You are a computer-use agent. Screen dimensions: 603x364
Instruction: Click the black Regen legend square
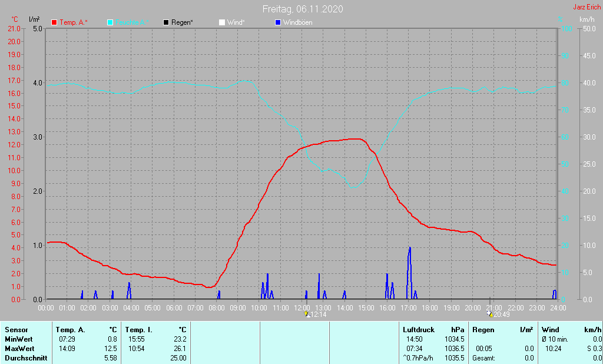[x=166, y=22]
